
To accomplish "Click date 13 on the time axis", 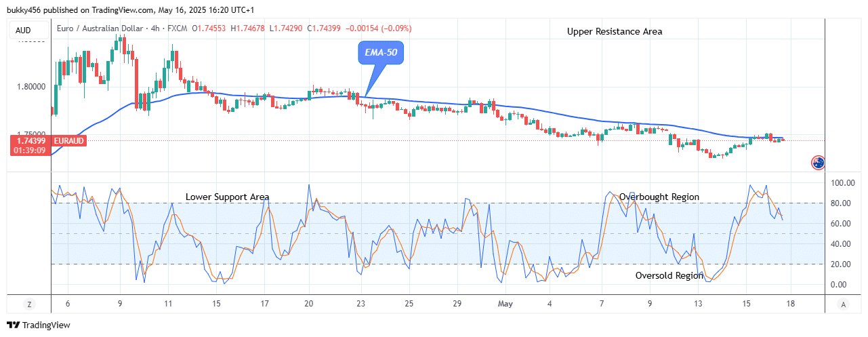I will [698, 304].
